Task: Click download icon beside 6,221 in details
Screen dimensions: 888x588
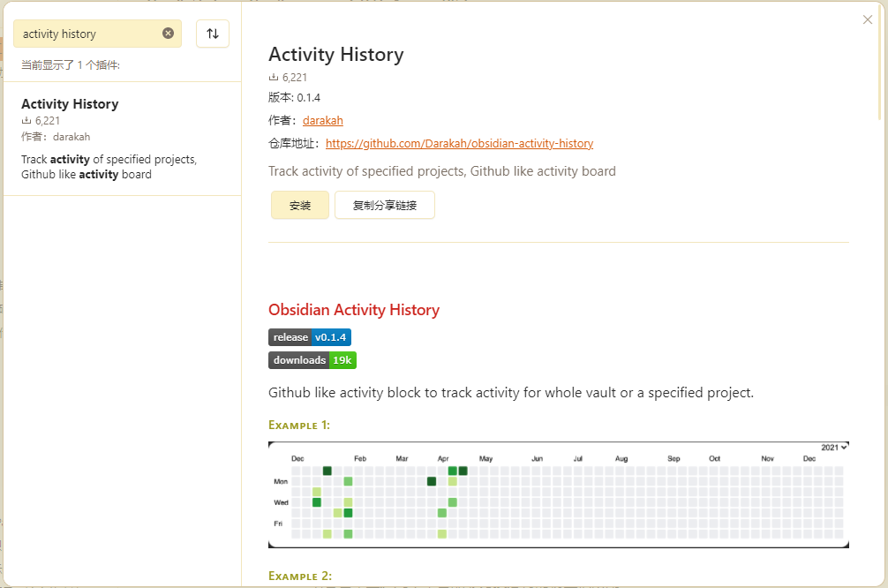Action: point(274,78)
